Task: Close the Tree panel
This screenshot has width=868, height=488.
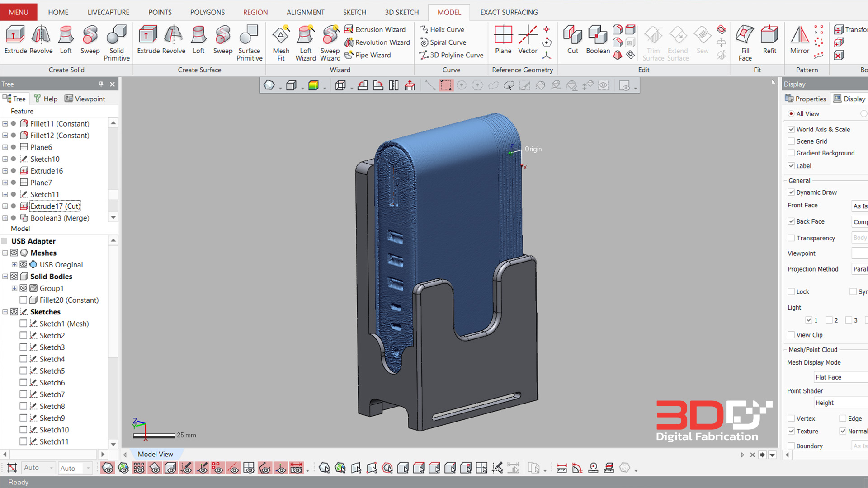Action: tap(112, 84)
